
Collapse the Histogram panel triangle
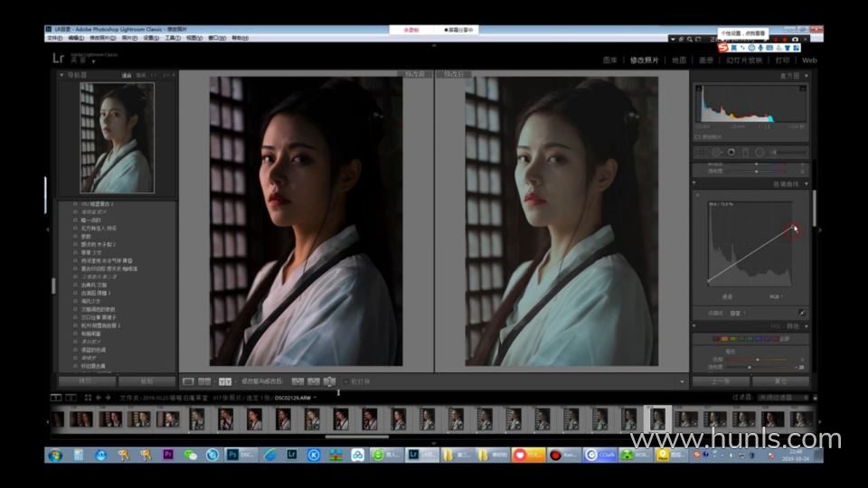[x=806, y=76]
